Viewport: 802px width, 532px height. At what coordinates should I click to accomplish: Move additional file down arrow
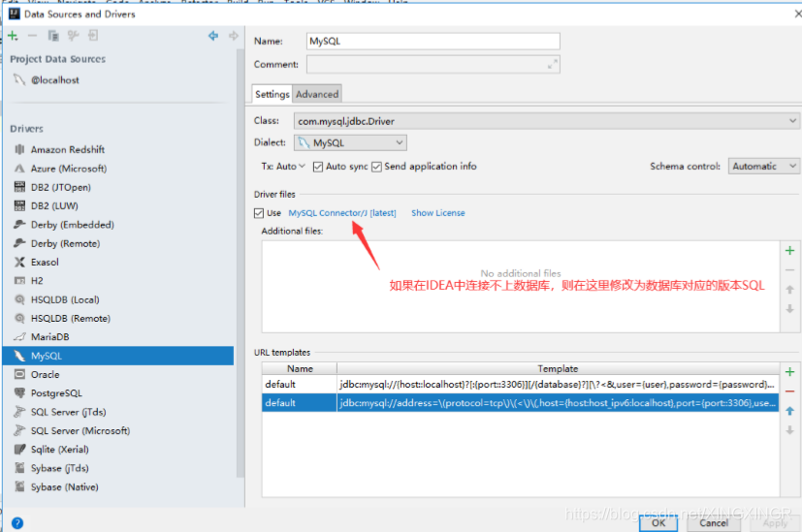click(x=789, y=309)
